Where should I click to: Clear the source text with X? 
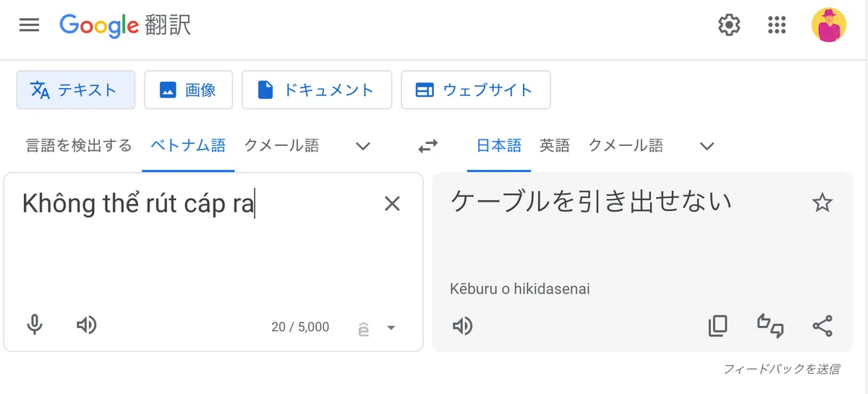pyautogui.click(x=392, y=204)
